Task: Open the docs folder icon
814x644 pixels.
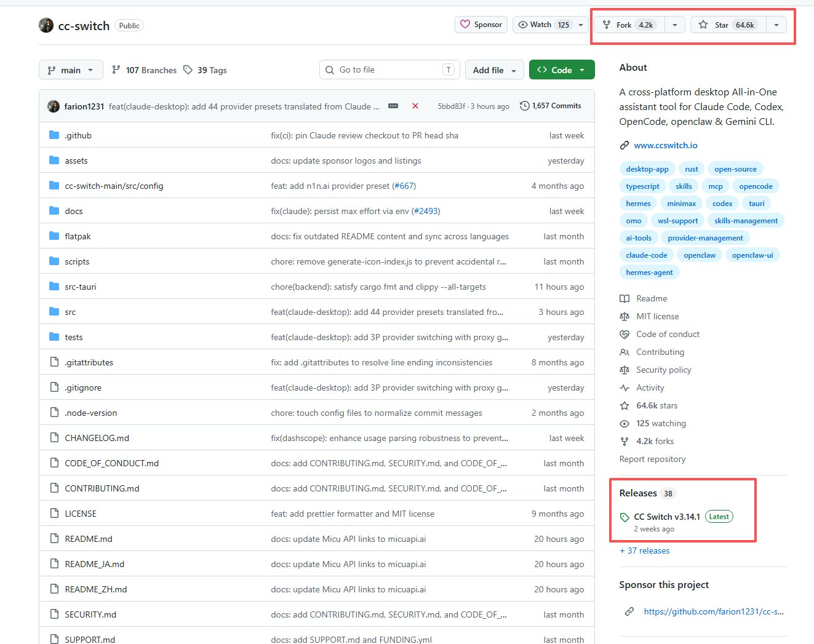Action: 54,211
